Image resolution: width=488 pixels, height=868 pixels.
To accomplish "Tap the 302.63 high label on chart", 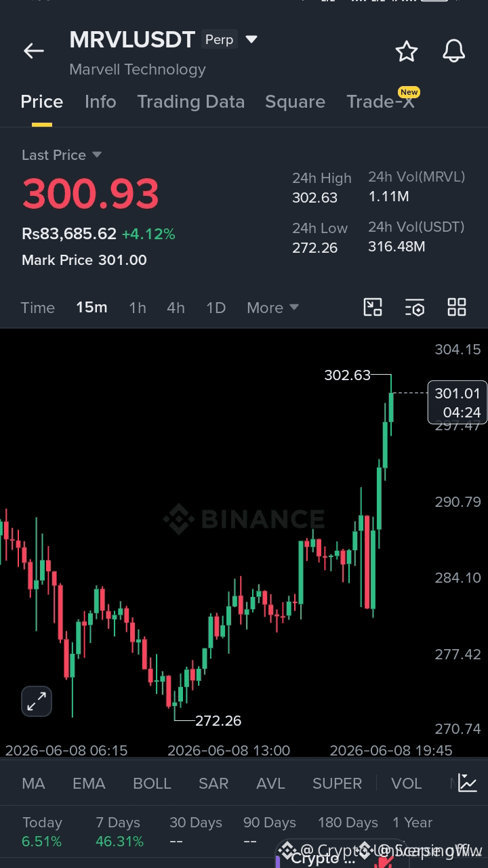I will [x=348, y=375].
